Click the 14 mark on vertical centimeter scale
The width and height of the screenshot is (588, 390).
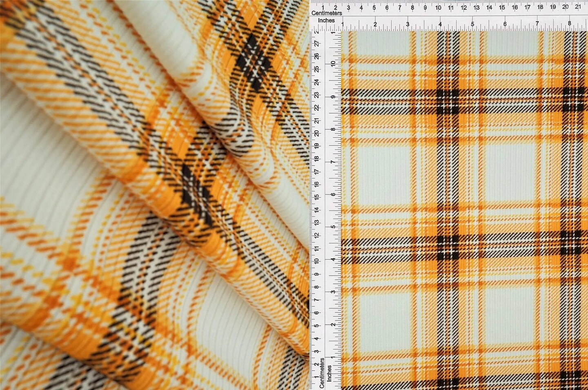(318, 209)
